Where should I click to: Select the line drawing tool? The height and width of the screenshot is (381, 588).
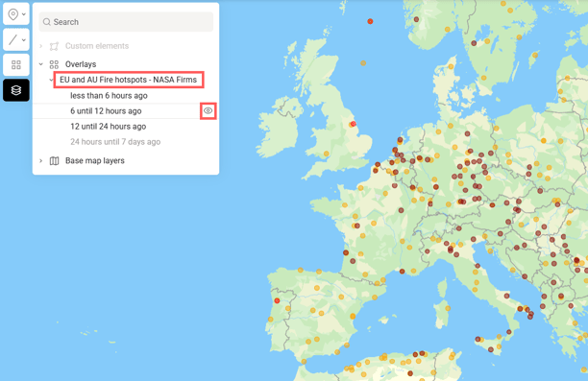[x=12, y=39]
